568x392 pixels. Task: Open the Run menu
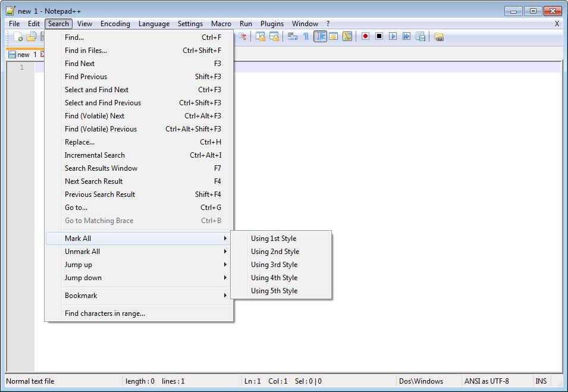(246, 24)
